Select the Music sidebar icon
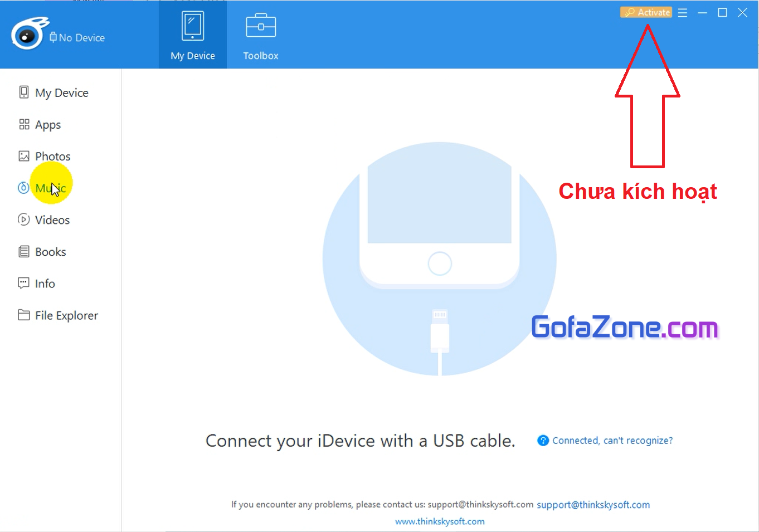The width and height of the screenshot is (759, 532). [x=23, y=188]
